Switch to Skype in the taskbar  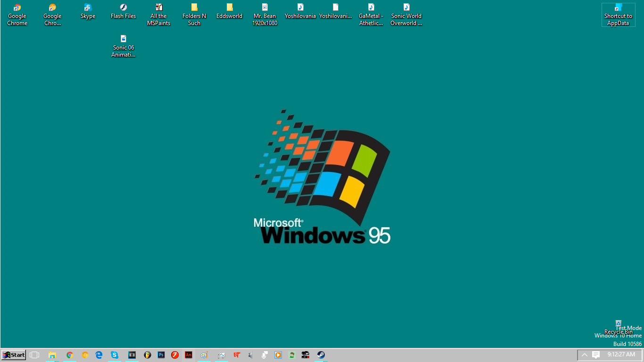(115, 355)
